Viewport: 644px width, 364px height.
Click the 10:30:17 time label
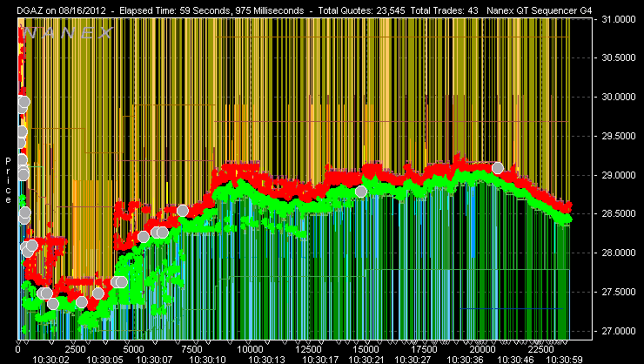pyautogui.click(x=320, y=360)
